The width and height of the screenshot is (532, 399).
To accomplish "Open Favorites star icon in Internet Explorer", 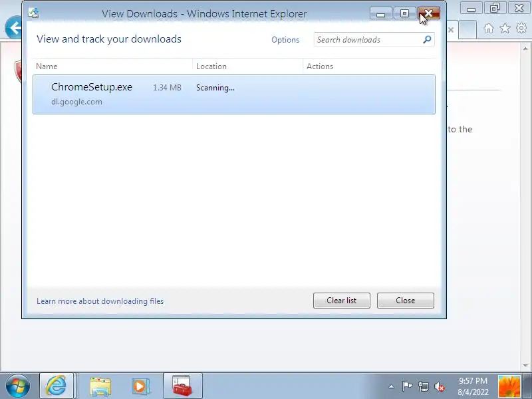I will tap(505, 28).
